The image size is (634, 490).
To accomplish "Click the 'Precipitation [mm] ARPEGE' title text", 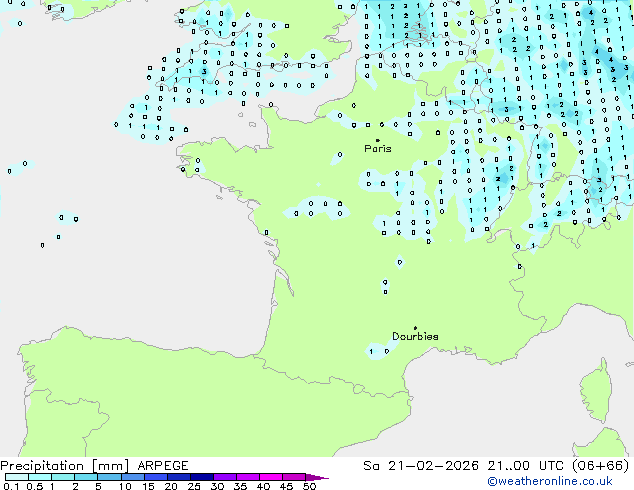I will 94,466.
